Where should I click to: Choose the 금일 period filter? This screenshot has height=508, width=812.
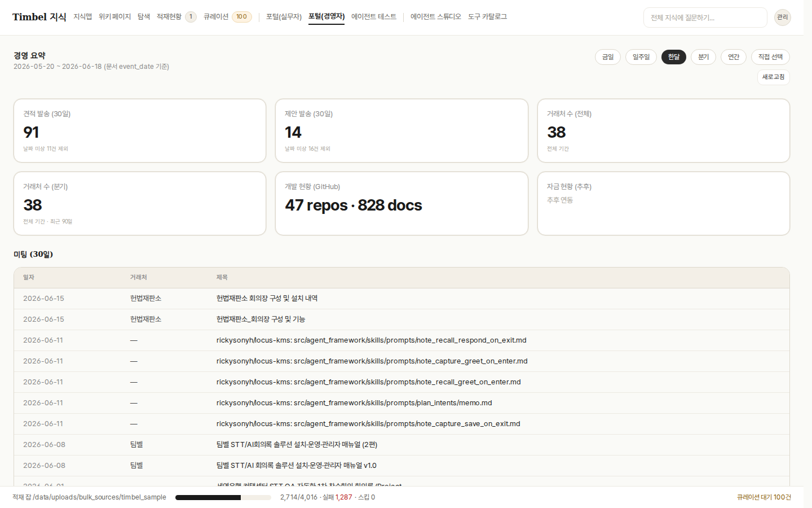coord(608,57)
